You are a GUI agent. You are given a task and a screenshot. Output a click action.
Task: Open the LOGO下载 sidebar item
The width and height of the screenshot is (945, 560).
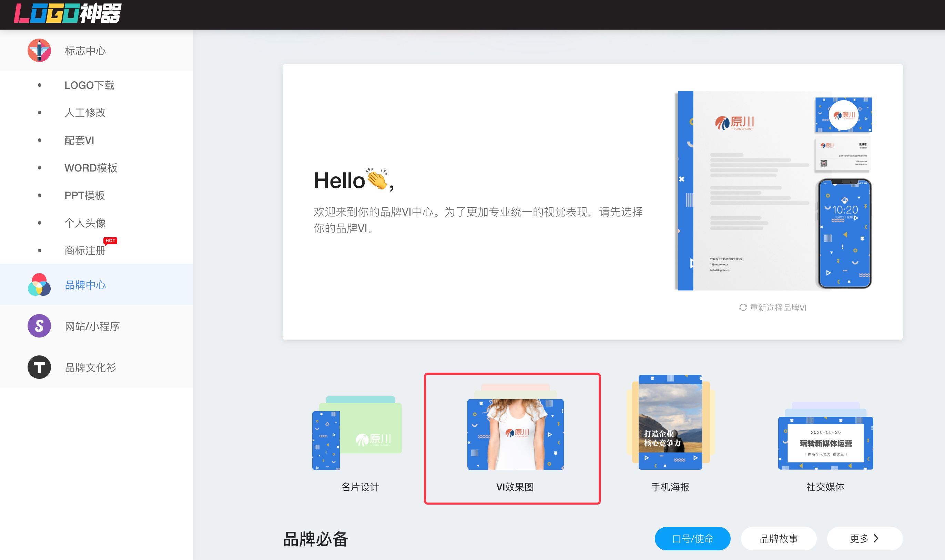point(89,85)
